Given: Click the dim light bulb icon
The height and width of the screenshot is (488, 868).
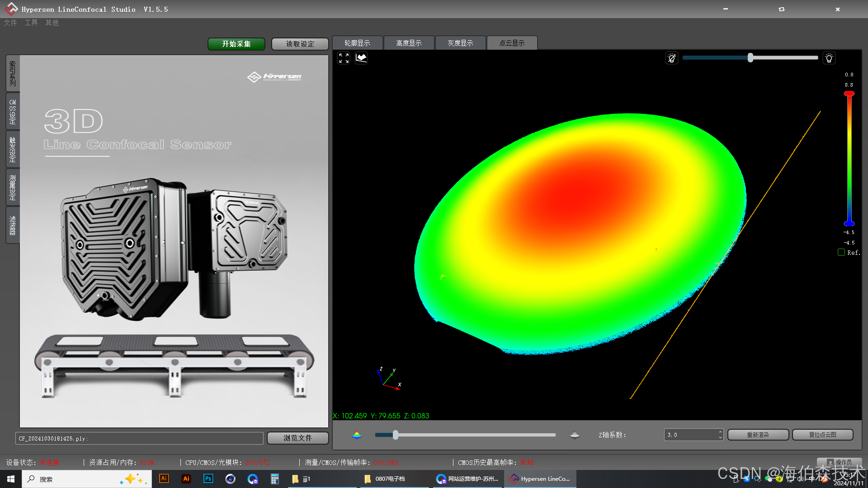Looking at the screenshot, I should click(672, 58).
